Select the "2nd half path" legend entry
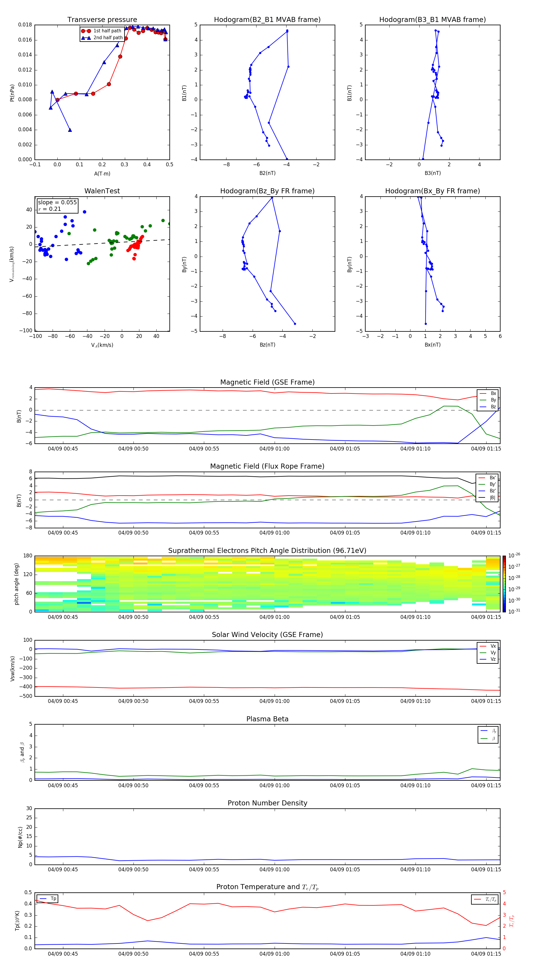 tap(102, 38)
